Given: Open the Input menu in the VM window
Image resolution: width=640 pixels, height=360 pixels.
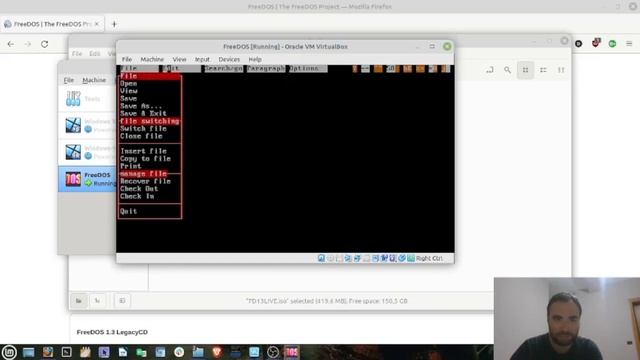Looking at the screenshot, I should (202, 59).
